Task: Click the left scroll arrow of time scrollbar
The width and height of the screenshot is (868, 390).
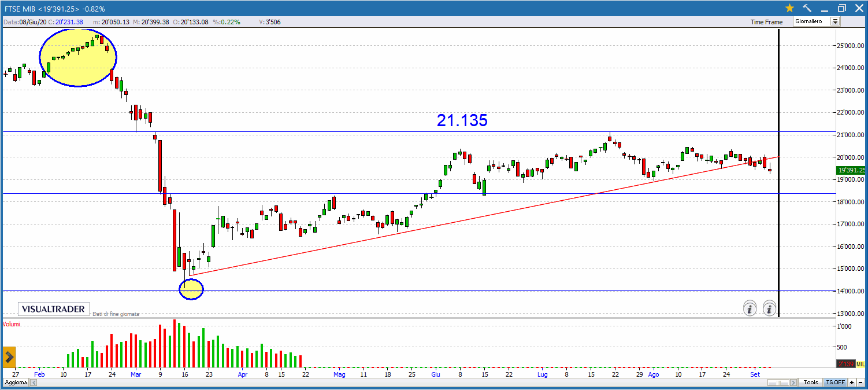Action: pos(34,382)
